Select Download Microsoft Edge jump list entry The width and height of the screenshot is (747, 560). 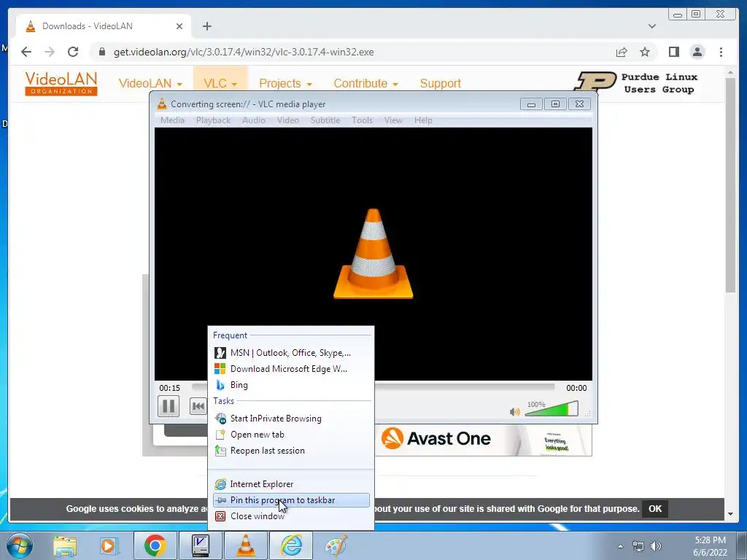291,369
